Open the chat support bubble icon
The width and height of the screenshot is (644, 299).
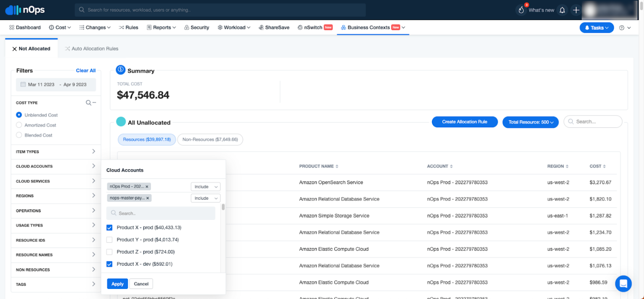coord(623,284)
